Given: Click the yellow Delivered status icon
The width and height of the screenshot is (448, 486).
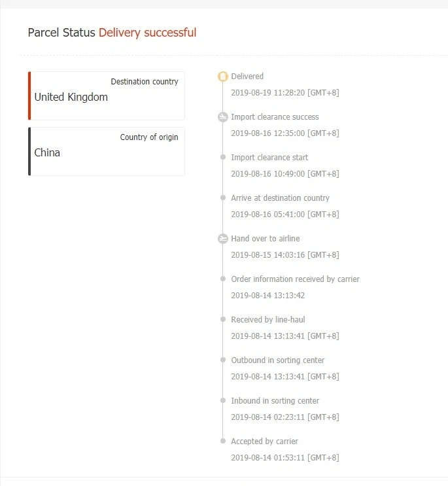Looking at the screenshot, I should (223, 77).
